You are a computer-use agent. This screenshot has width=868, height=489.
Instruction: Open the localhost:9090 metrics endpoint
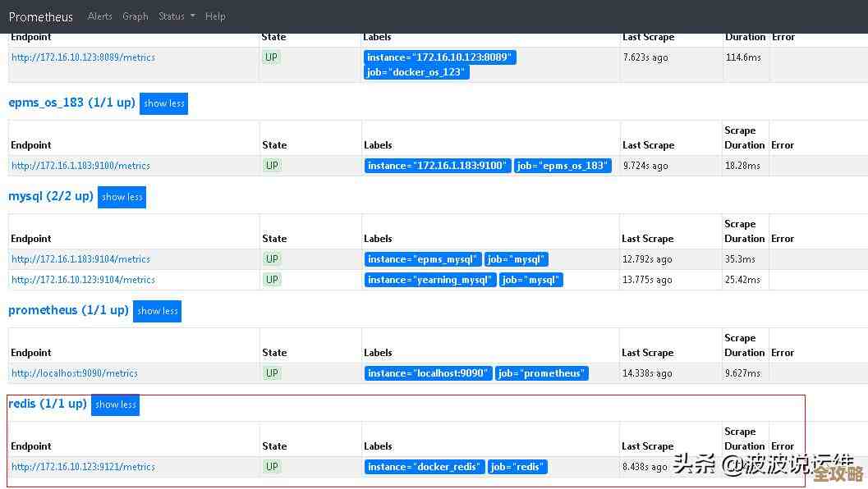coord(75,373)
